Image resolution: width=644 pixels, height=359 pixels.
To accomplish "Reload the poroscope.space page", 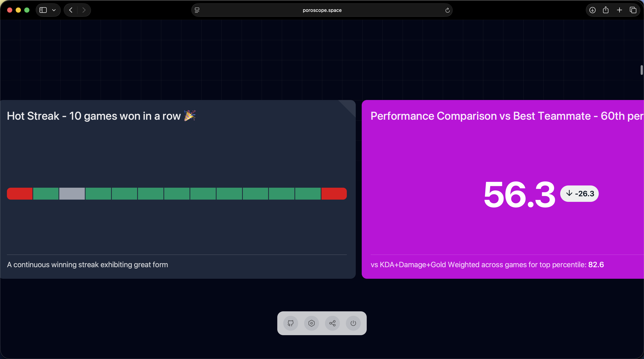I will [447, 10].
